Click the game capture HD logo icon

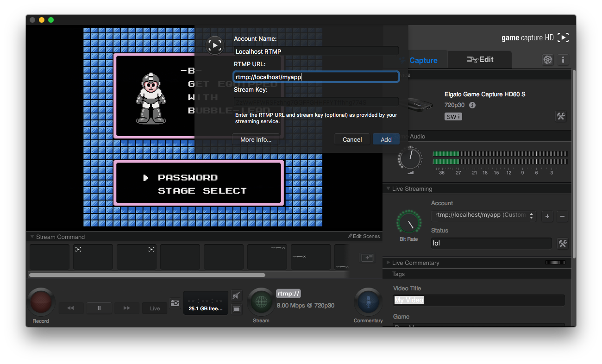[563, 38]
